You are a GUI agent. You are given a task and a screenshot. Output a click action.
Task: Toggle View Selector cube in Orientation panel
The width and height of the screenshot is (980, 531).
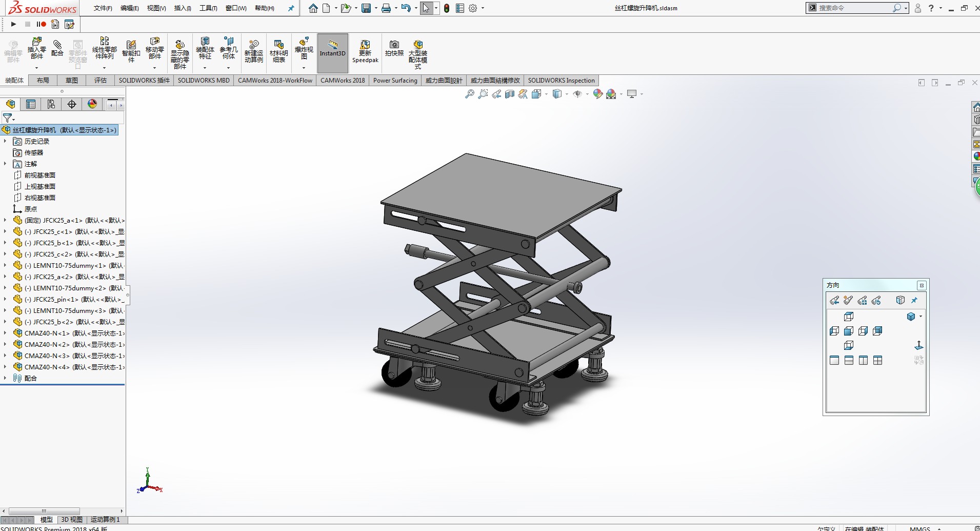[x=900, y=300]
